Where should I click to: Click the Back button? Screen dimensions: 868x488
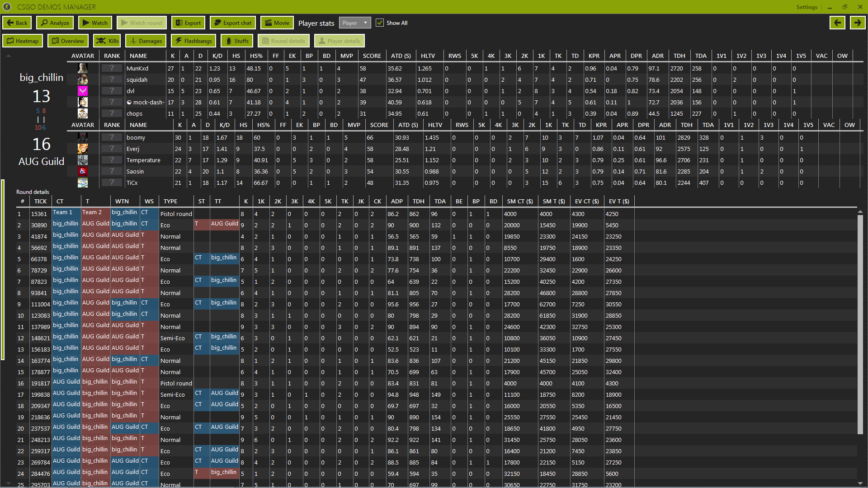click(x=17, y=23)
